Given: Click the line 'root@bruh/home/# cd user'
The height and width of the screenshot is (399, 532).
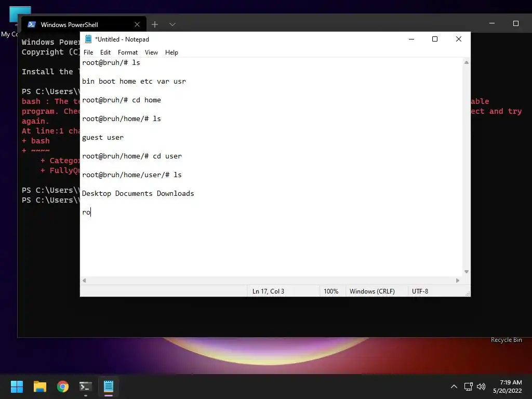Looking at the screenshot, I should click(x=132, y=156).
